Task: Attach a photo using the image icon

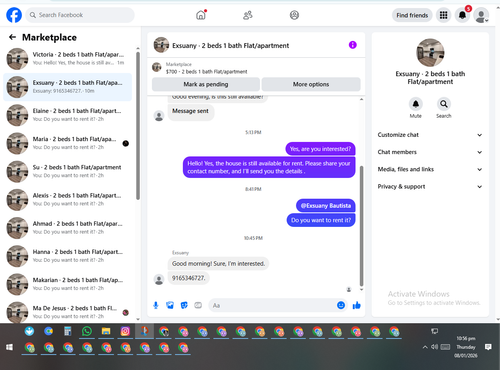Action: click(x=170, y=305)
